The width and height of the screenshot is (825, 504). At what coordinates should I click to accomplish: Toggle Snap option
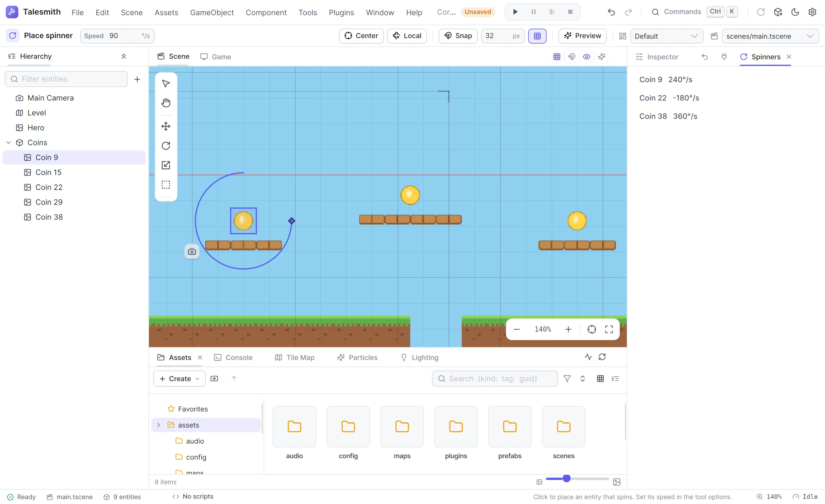click(458, 36)
